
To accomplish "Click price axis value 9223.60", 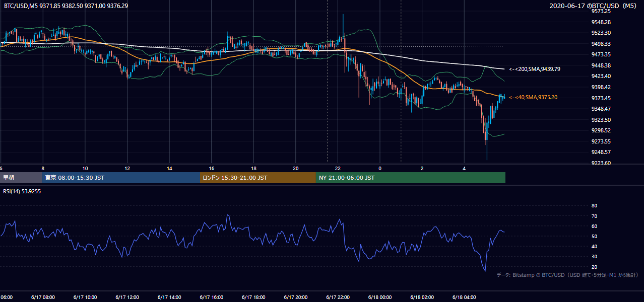I will [601, 163].
